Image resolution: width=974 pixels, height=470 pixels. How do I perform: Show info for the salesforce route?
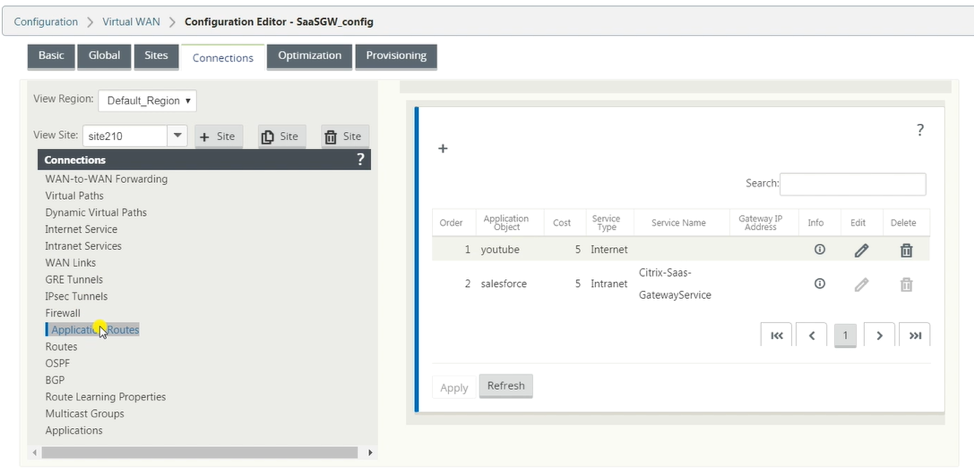tap(819, 284)
